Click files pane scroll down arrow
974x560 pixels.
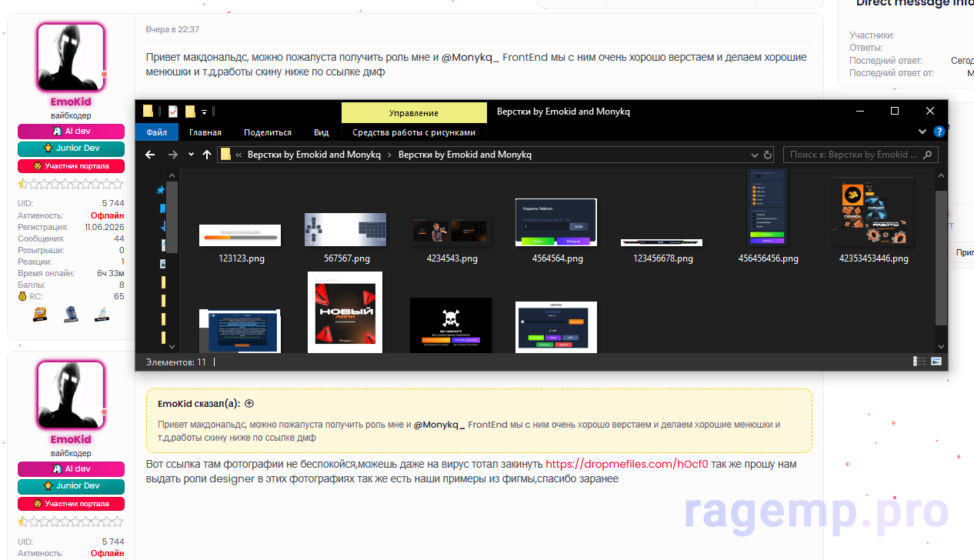[941, 347]
